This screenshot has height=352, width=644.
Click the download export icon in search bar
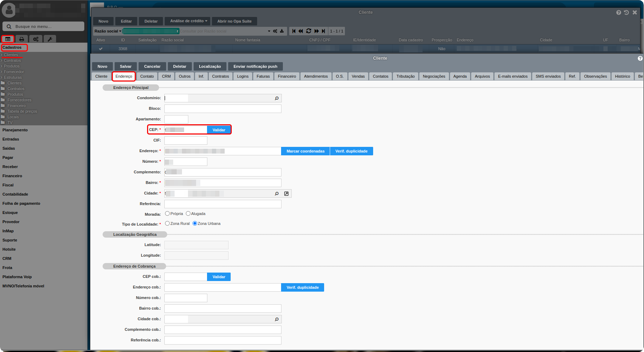pyautogui.click(x=282, y=31)
